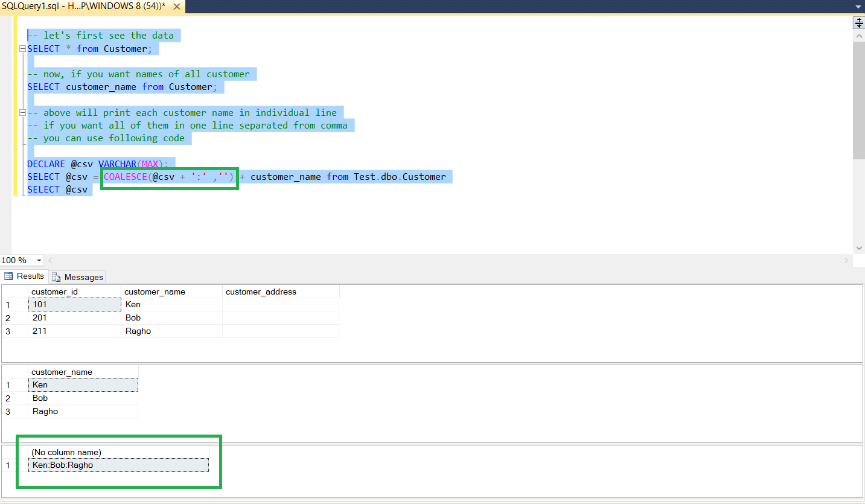Screen dimensions: 865x504
Task: Click the horizontal scrollbar right arrow
Action: 846,260
